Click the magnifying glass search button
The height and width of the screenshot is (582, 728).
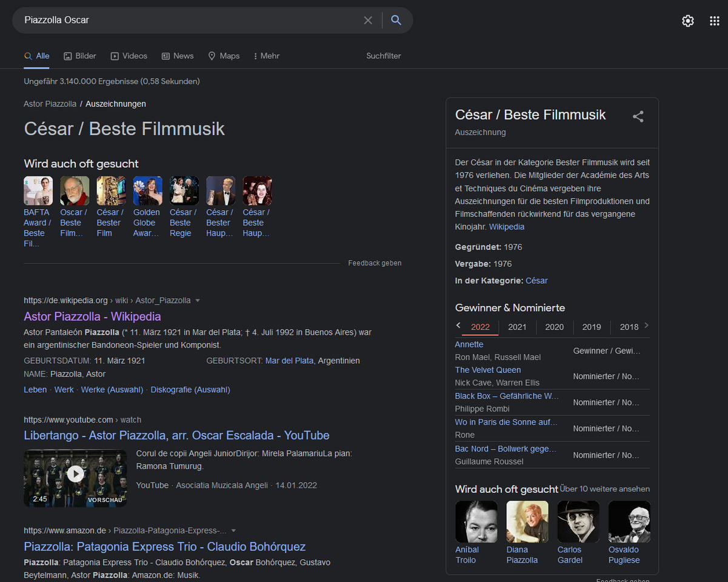coord(396,20)
